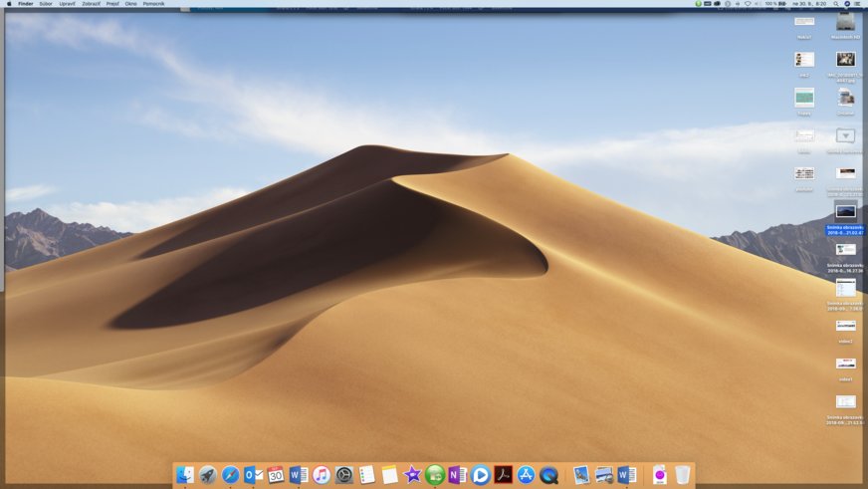Open Adobe Acrobat Reader icon

coord(504,475)
